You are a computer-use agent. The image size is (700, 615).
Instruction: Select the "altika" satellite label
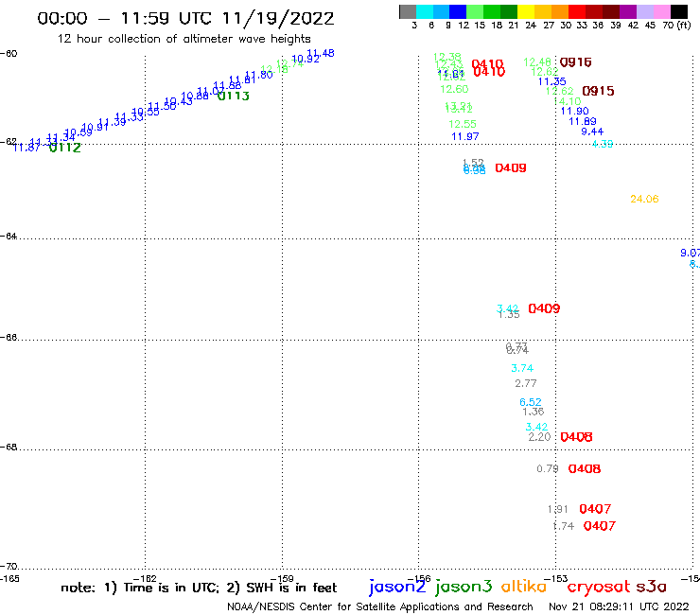[524, 586]
